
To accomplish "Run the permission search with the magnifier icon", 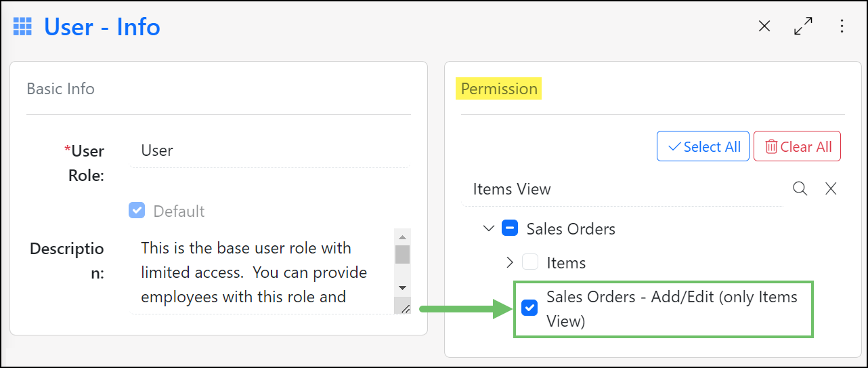I will (800, 189).
